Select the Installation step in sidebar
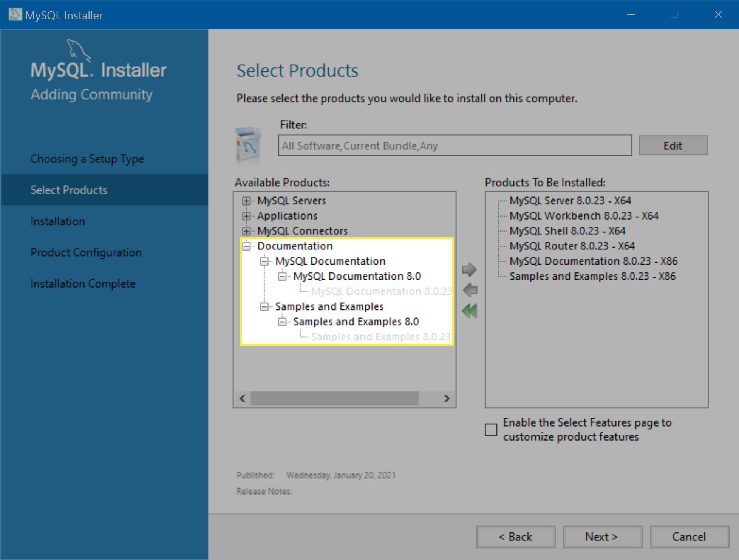Viewport: 739px width, 560px height. (58, 221)
